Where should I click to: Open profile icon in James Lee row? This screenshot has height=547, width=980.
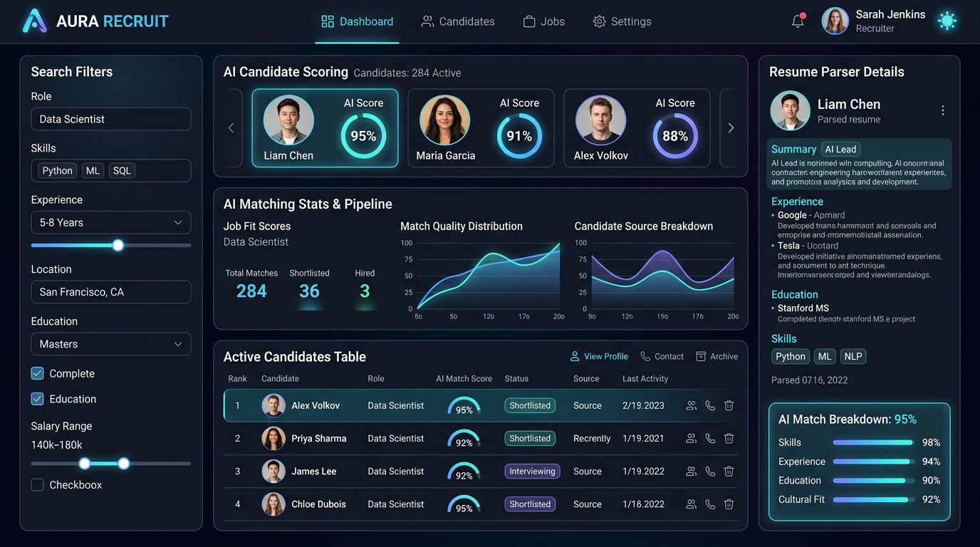point(691,471)
